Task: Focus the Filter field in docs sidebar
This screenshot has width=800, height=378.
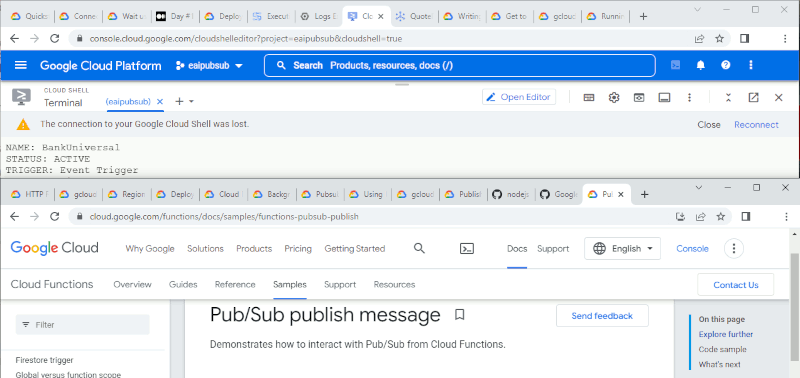Action: pyautogui.click(x=83, y=324)
